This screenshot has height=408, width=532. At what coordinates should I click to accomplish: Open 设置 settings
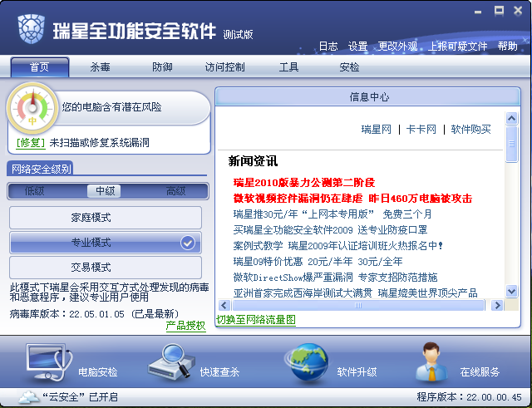(x=358, y=46)
